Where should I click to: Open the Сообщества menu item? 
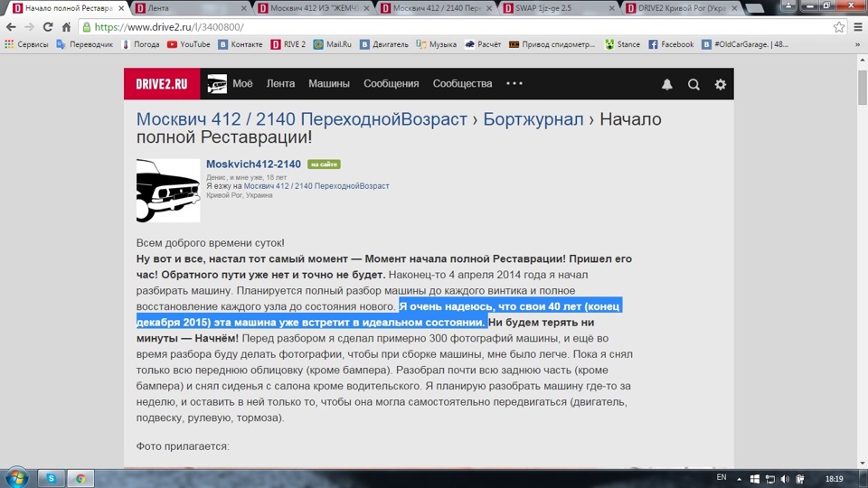tap(462, 83)
